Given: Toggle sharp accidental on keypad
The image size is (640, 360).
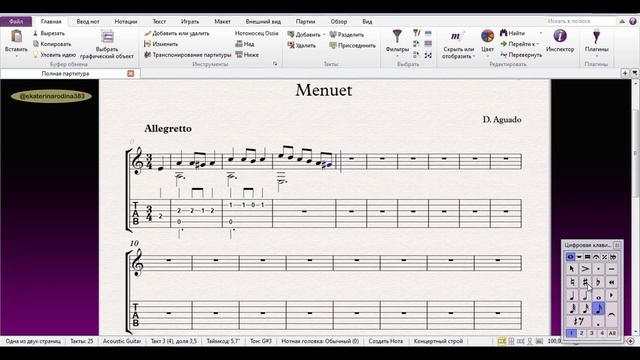Looking at the screenshot, I should 585,282.
